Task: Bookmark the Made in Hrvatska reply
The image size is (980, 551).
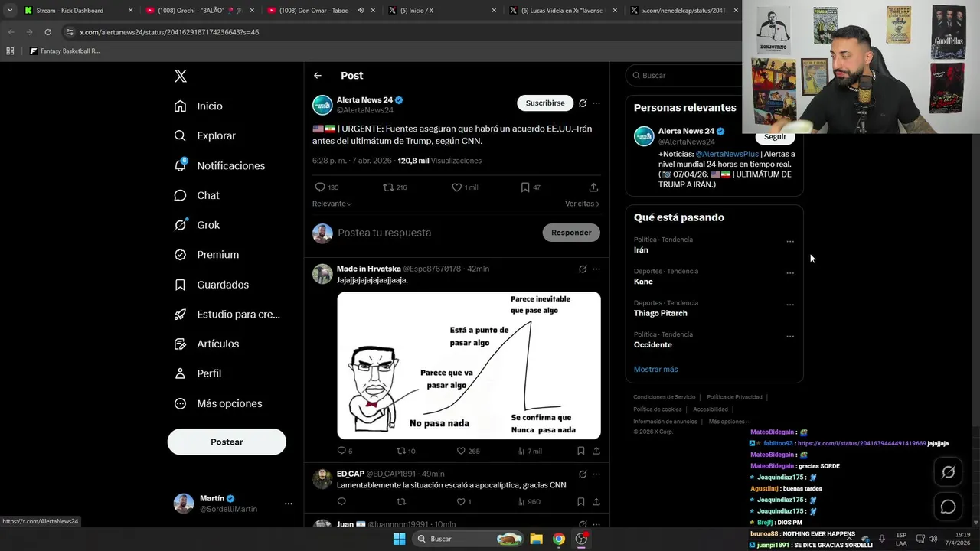Action: (x=581, y=451)
